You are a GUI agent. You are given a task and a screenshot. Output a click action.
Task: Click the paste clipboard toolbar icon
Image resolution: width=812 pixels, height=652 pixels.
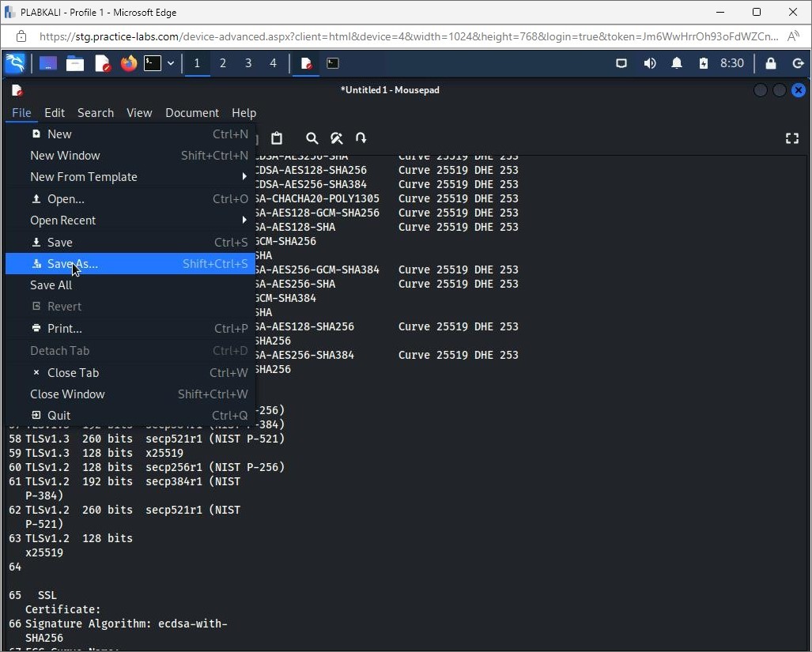pyautogui.click(x=276, y=138)
